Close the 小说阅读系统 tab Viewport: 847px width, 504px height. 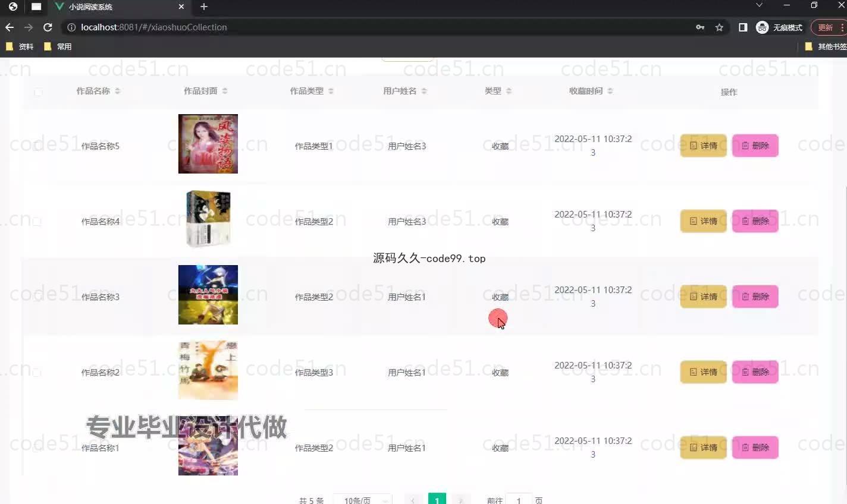point(181,7)
